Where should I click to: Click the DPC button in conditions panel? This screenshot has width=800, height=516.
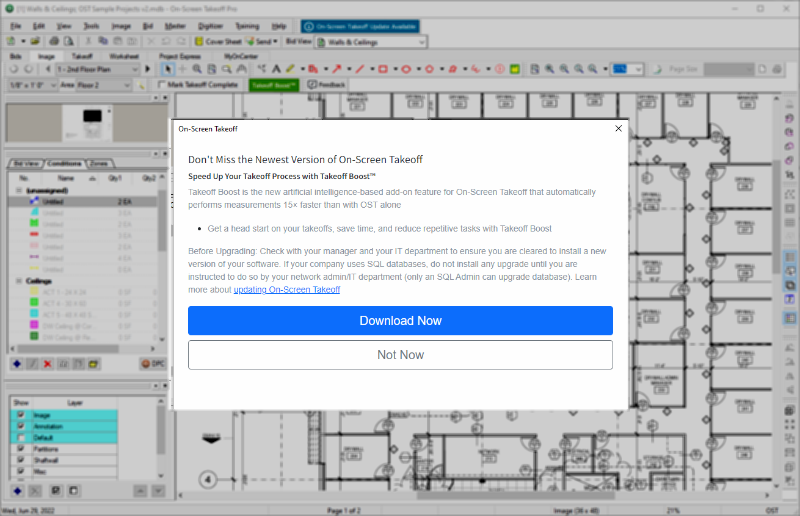tap(153, 364)
